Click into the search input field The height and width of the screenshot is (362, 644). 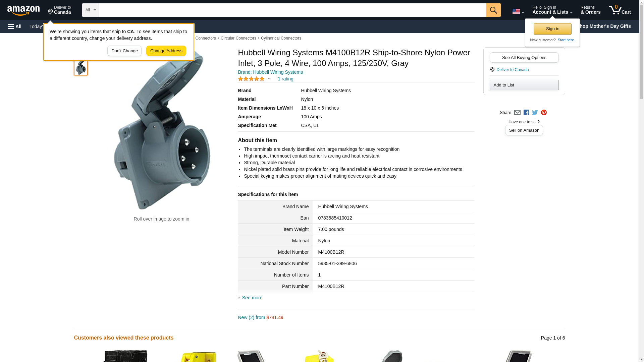[292, 10]
